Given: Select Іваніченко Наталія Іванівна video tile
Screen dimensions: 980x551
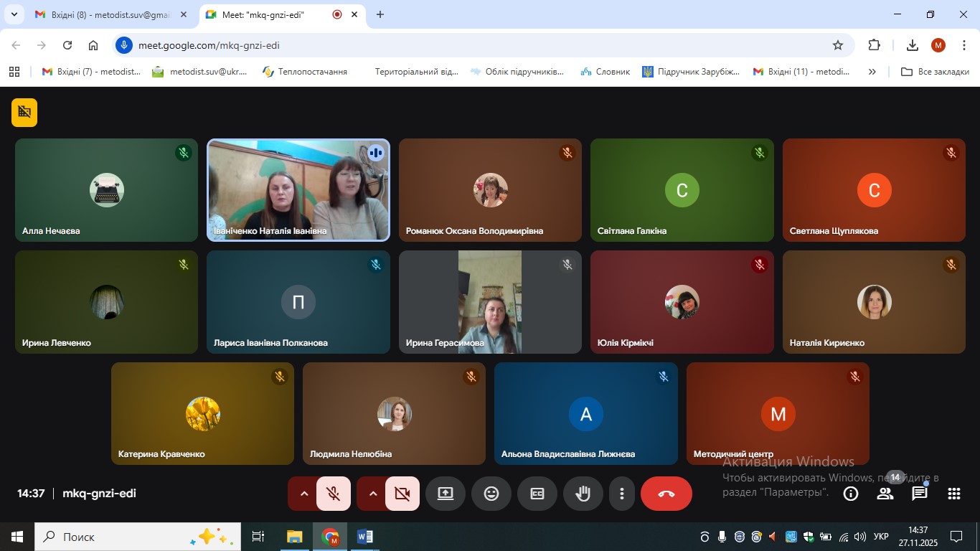Looking at the screenshot, I should [x=298, y=190].
